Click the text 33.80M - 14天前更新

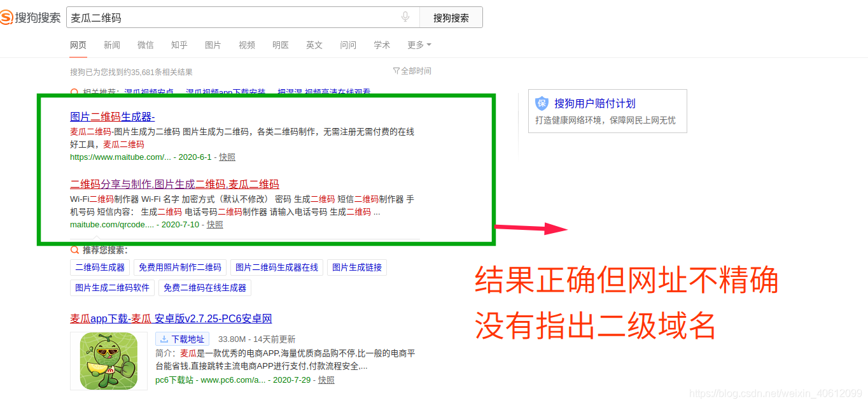point(256,339)
